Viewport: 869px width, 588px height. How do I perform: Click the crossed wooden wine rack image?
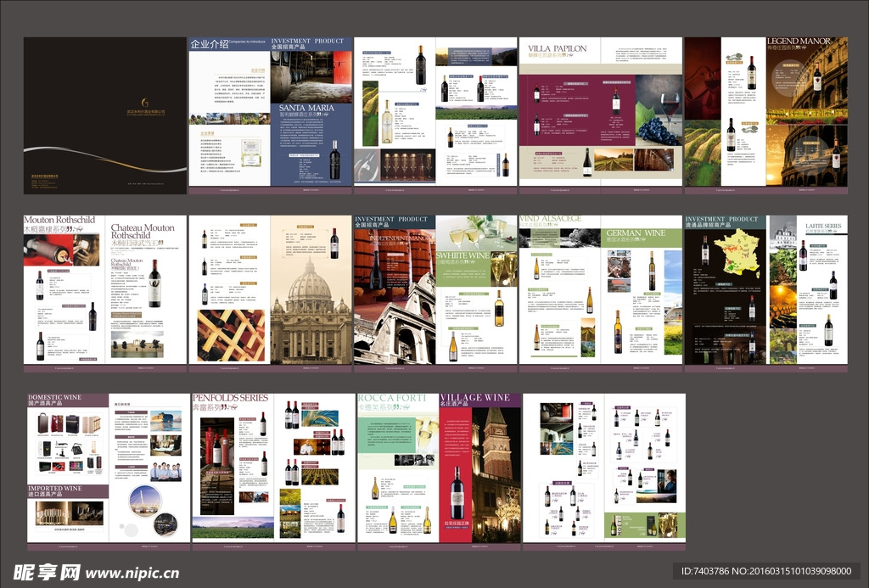tap(231, 335)
